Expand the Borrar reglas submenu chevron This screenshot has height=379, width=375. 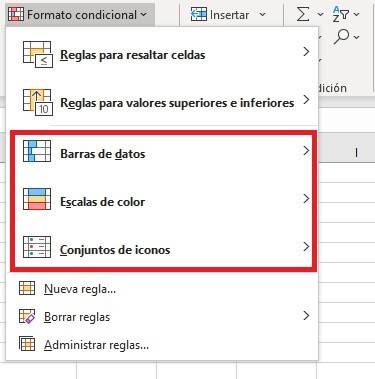click(x=306, y=315)
